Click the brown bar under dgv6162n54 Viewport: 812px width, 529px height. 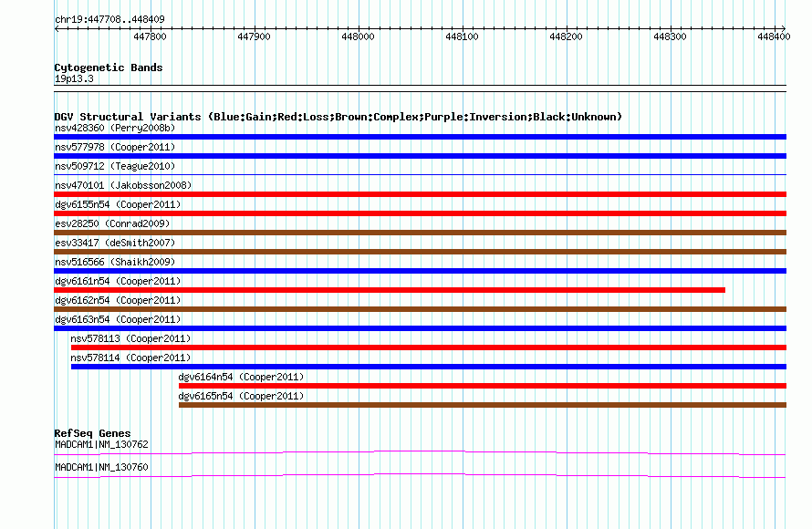point(420,309)
